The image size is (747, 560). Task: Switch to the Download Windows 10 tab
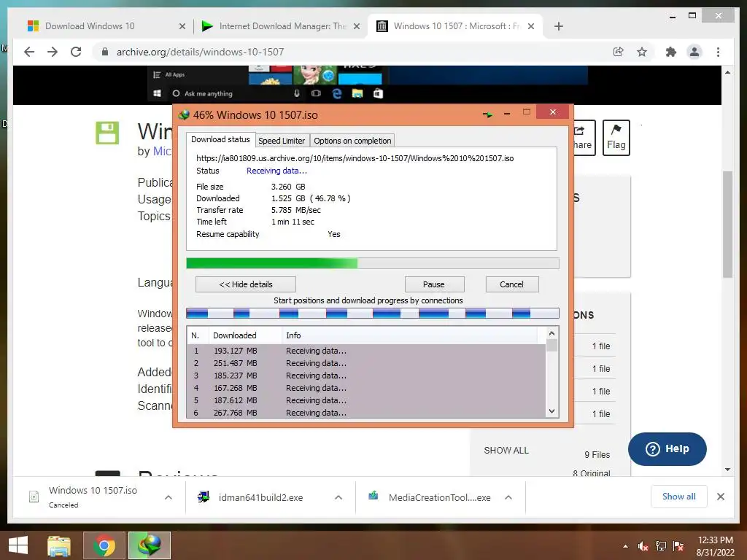point(90,26)
